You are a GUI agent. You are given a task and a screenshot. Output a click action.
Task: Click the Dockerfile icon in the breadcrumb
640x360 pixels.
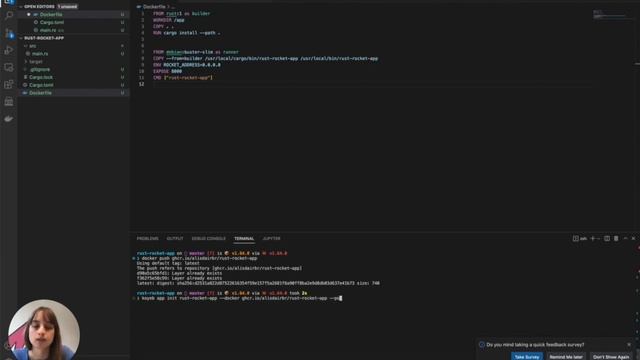tap(139, 7)
